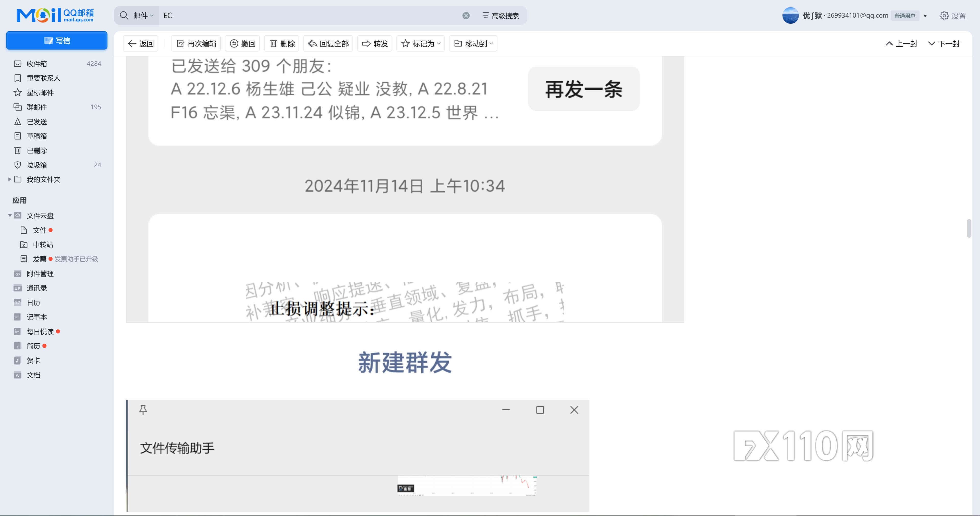
Task: Click 再次编辑 to edit again
Action: pos(196,44)
